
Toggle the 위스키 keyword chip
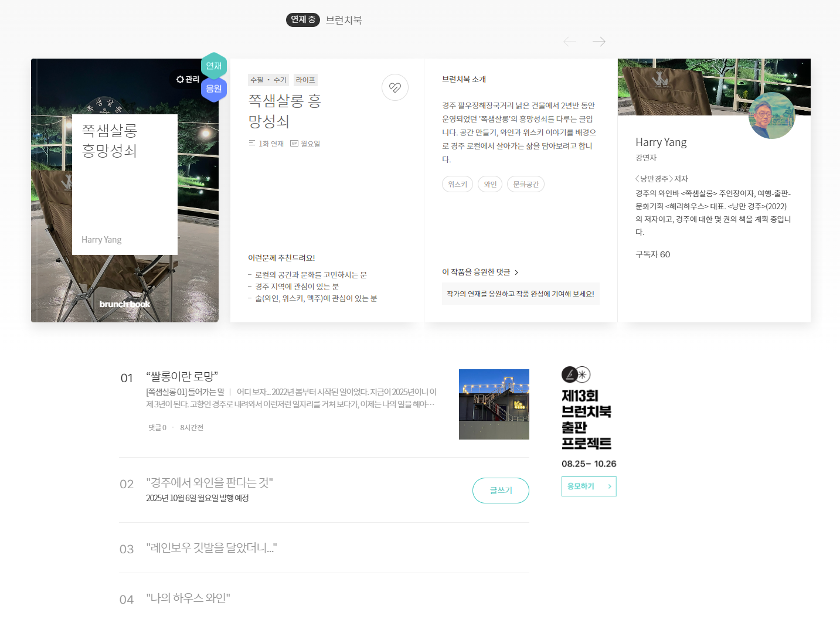pos(457,183)
